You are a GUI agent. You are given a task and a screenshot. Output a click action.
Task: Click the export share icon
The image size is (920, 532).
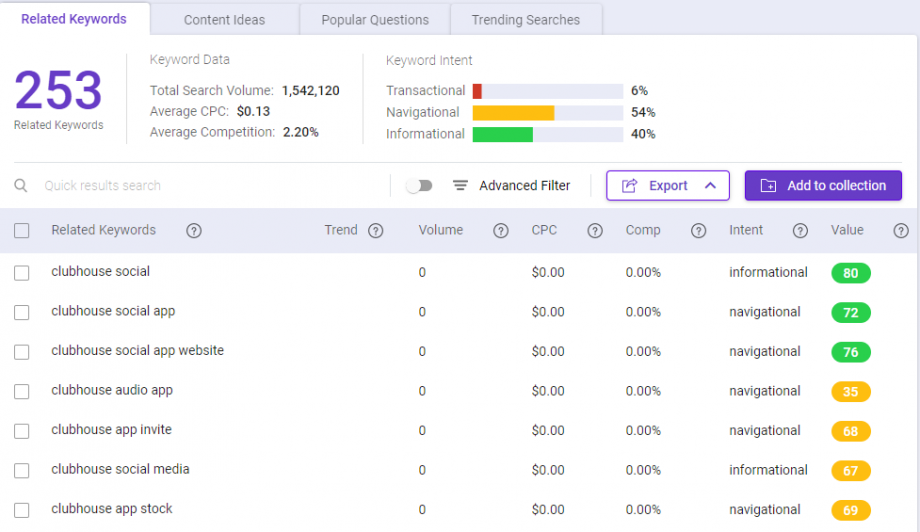click(629, 185)
